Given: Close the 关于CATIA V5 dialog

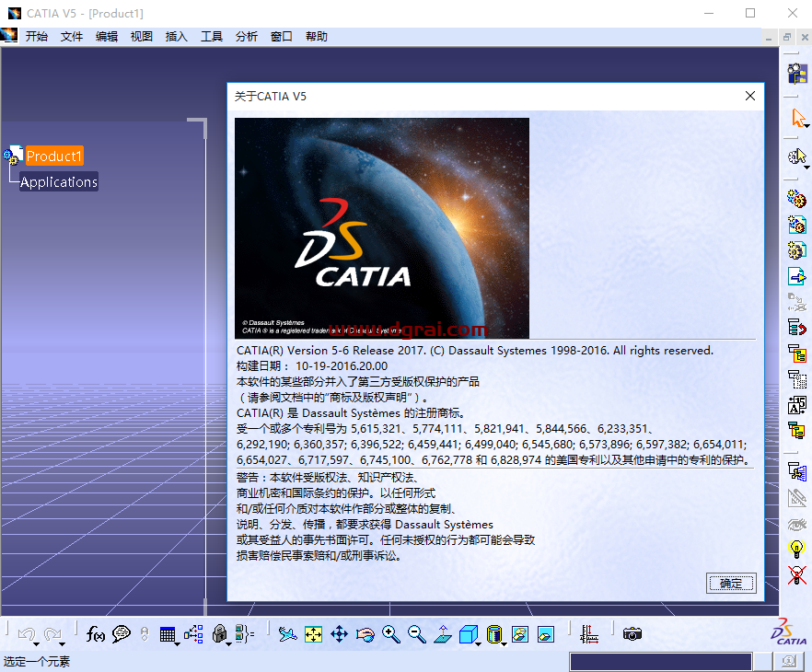Looking at the screenshot, I should click(749, 96).
